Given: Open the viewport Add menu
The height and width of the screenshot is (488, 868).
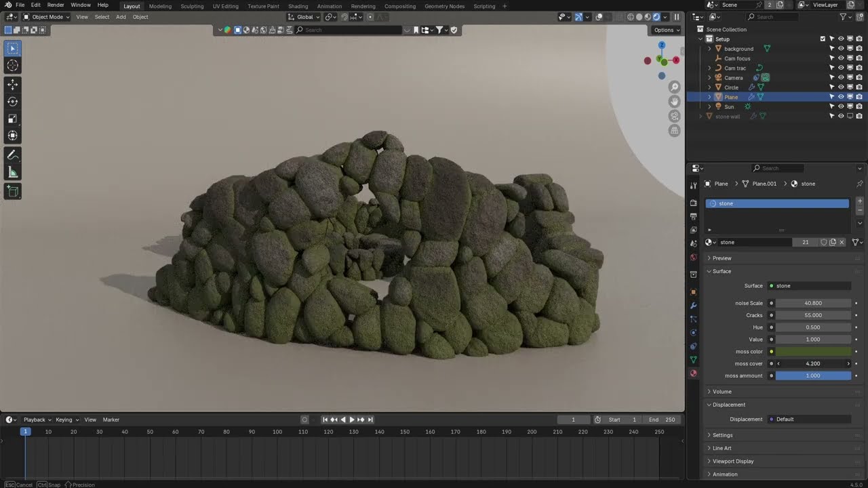Looking at the screenshot, I should 121,17.
